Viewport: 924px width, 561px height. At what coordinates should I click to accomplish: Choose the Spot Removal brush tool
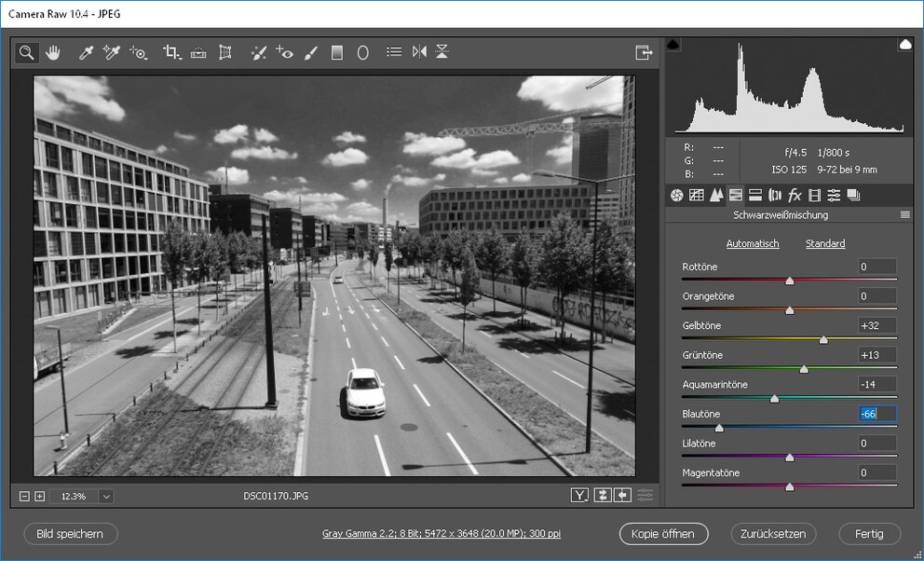point(258,52)
